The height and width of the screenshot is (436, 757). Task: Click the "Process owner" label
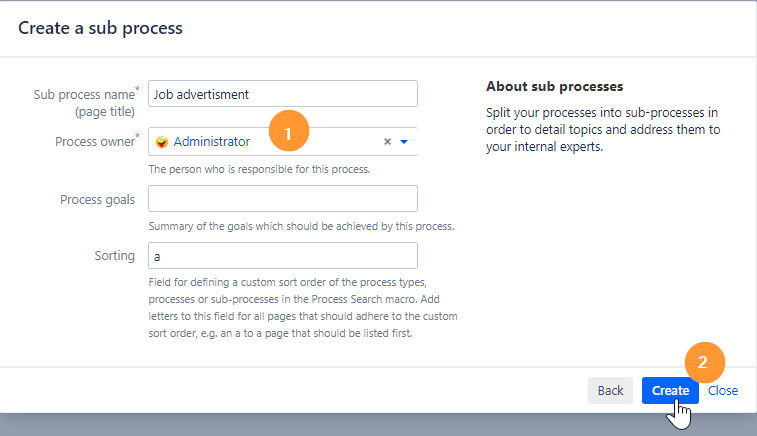tap(96, 141)
